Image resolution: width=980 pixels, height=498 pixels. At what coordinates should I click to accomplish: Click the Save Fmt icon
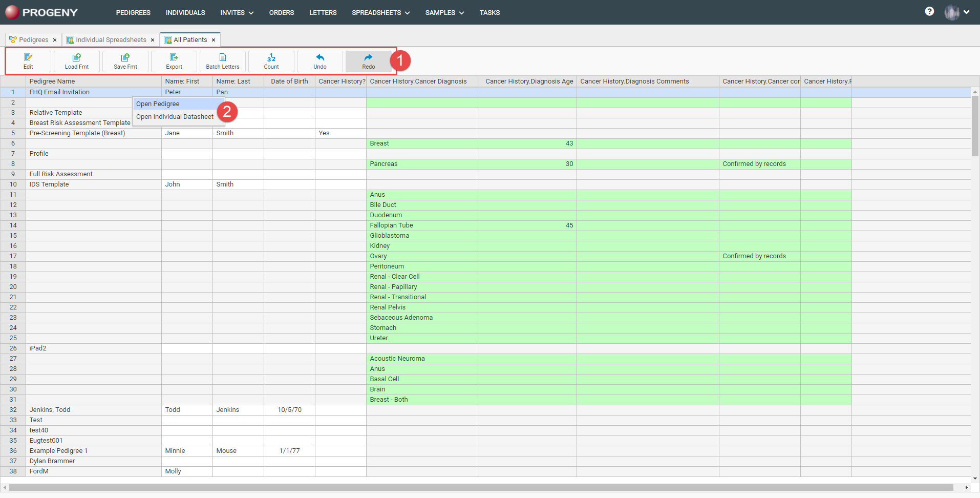125,61
